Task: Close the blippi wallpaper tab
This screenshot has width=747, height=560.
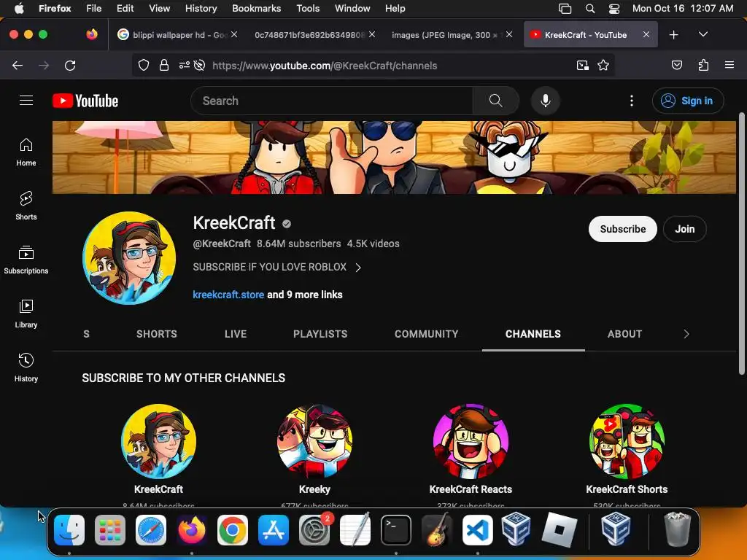Action: [234, 34]
